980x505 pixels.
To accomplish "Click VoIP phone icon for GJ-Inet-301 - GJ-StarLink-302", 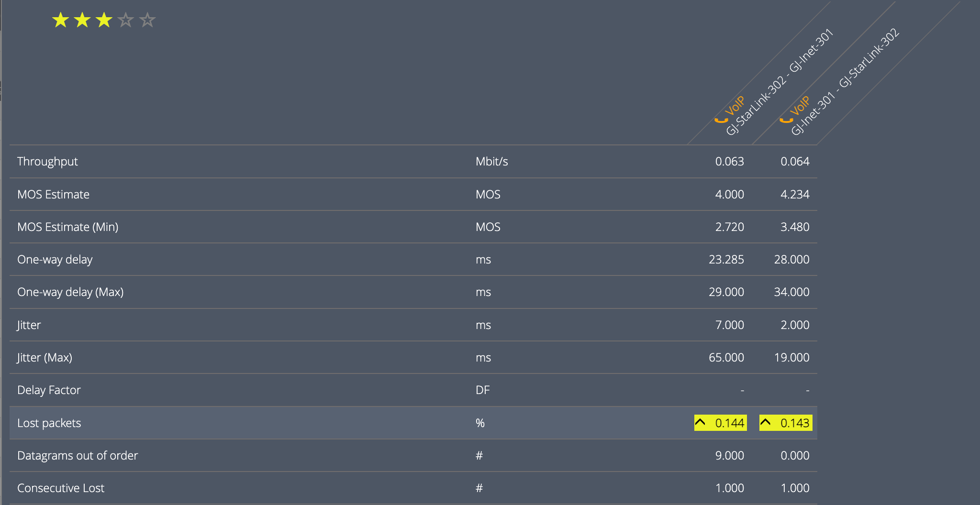I will (786, 120).
